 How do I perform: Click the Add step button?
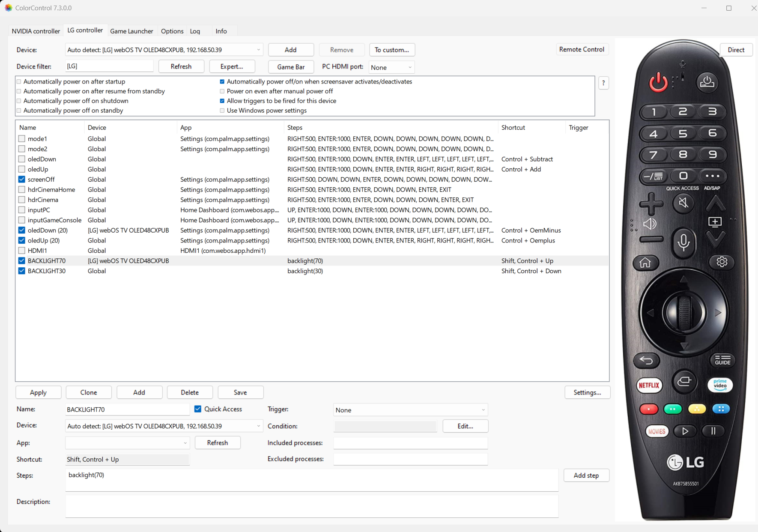pos(586,475)
